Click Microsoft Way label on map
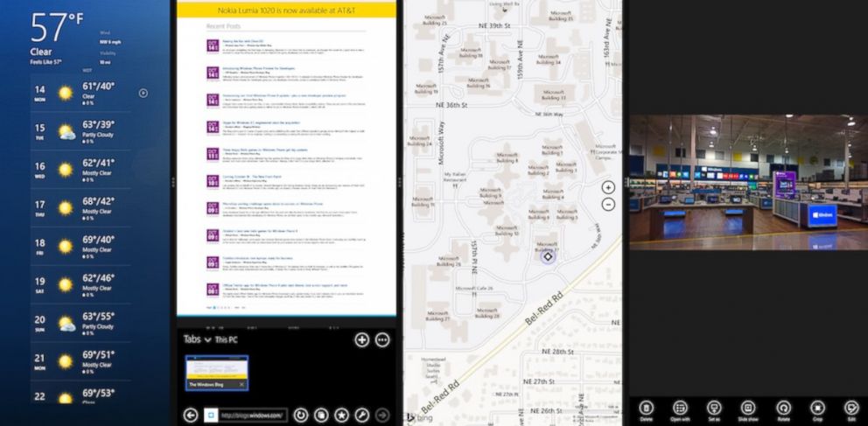Screen dimensions: 868x426 [x=442, y=143]
